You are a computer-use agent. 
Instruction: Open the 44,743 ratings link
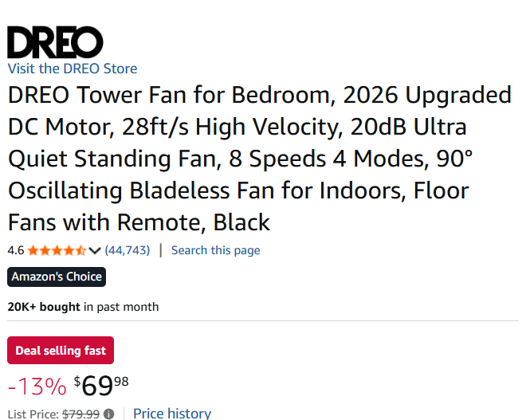pyautogui.click(x=128, y=250)
